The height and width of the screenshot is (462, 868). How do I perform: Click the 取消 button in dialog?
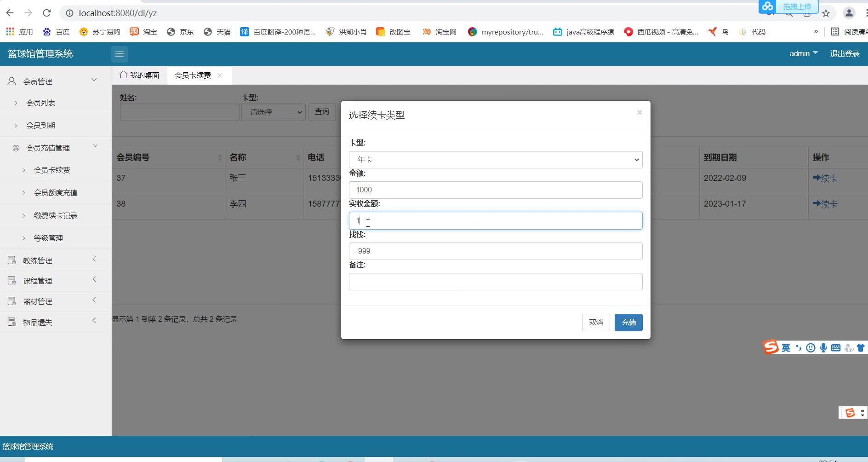pos(596,323)
